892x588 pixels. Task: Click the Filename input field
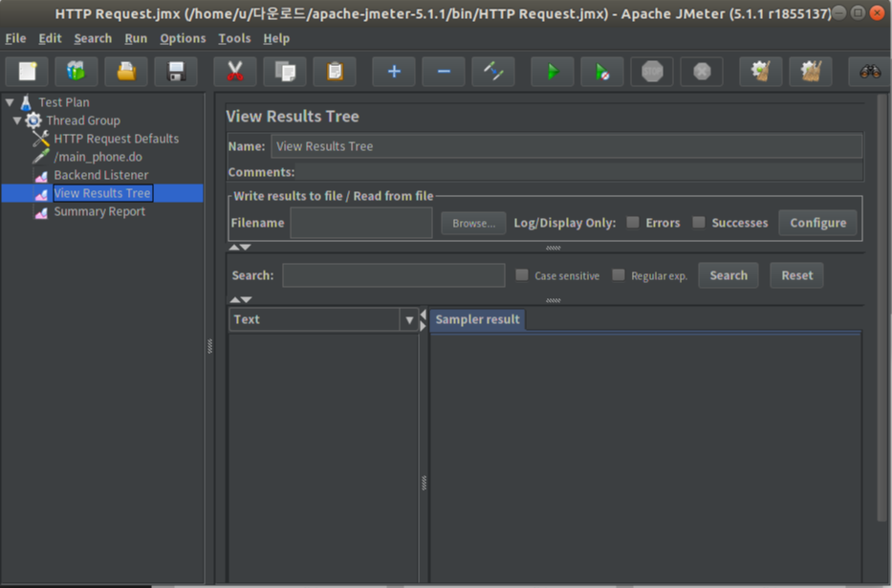pos(360,223)
